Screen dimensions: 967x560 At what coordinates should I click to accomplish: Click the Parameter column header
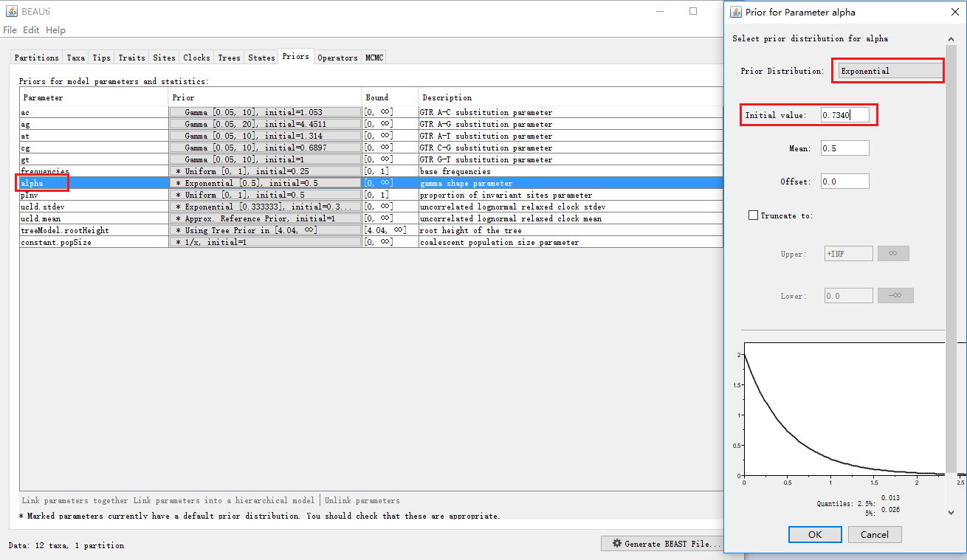click(x=94, y=97)
